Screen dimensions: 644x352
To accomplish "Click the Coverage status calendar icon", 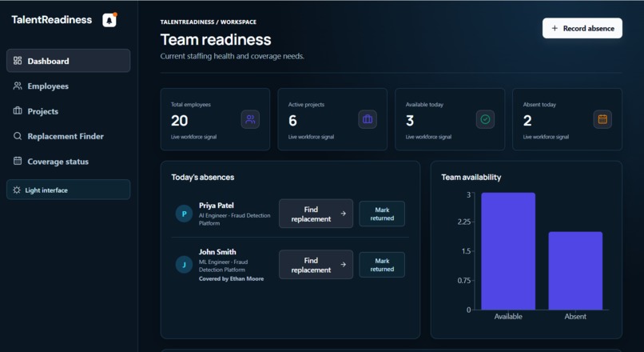I will [18, 161].
